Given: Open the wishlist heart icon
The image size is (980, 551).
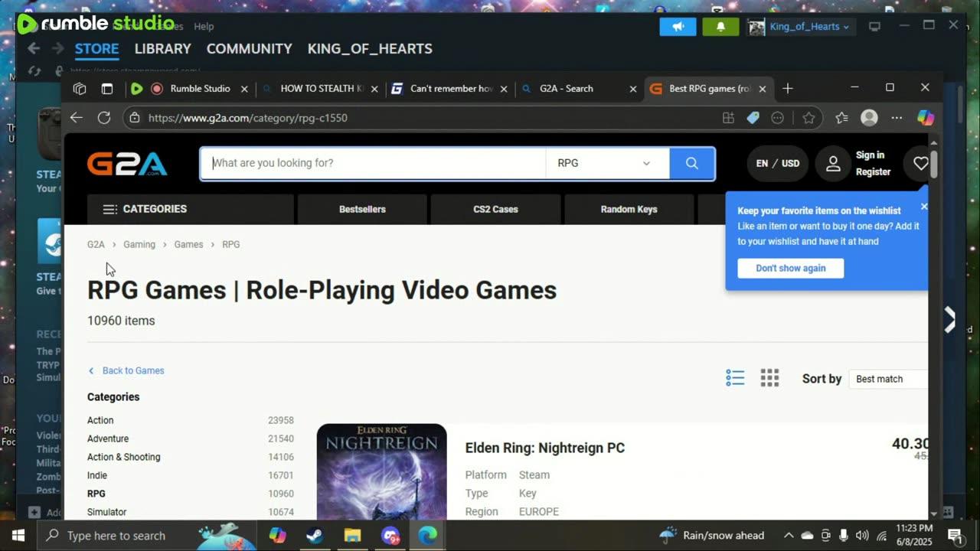Looking at the screenshot, I should pyautogui.click(x=920, y=163).
